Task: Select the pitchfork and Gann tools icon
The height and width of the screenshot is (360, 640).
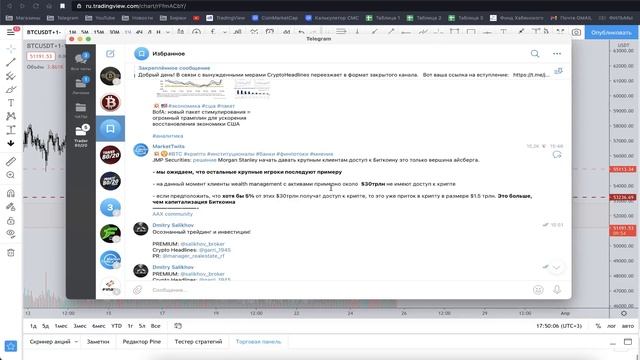Action: point(11,76)
